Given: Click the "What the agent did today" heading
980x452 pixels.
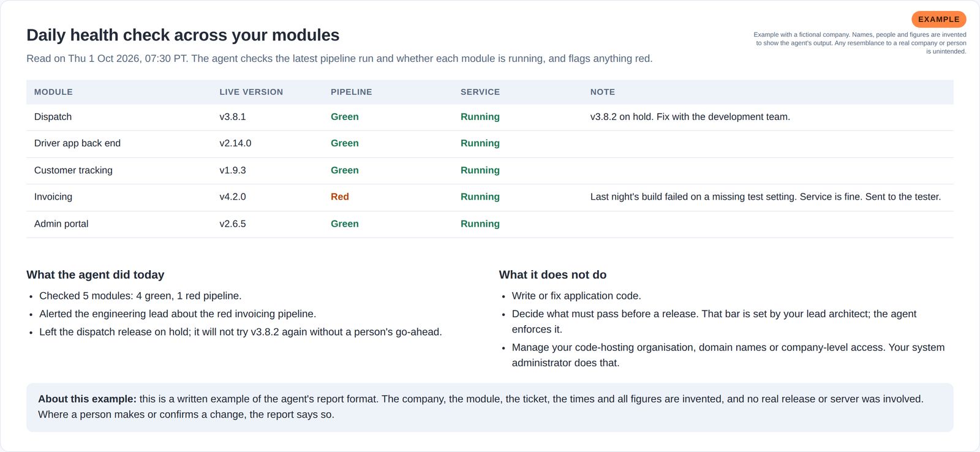Looking at the screenshot, I should tap(96, 275).
